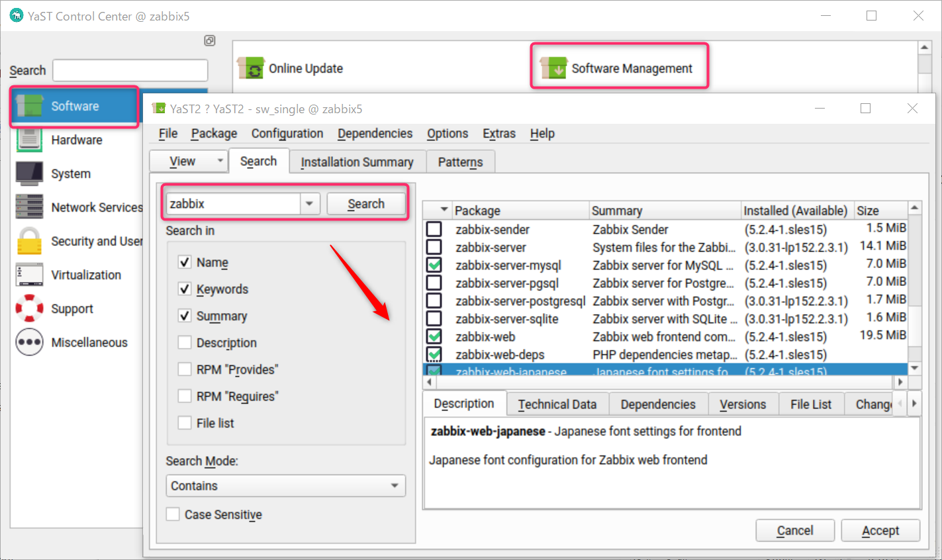The height and width of the screenshot is (560, 942).
Task: Click the package list horizontal scrollbar
Action: point(665,382)
